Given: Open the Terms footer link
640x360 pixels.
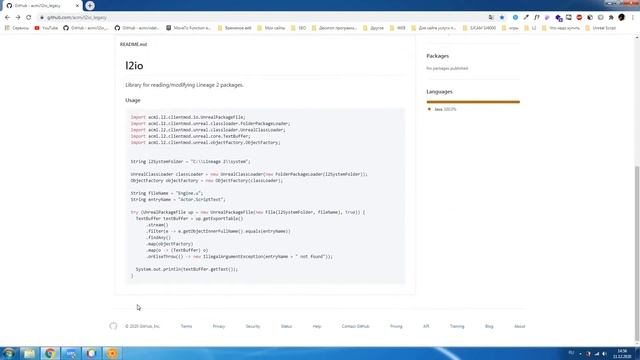Looking at the screenshot, I should [x=186, y=327].
